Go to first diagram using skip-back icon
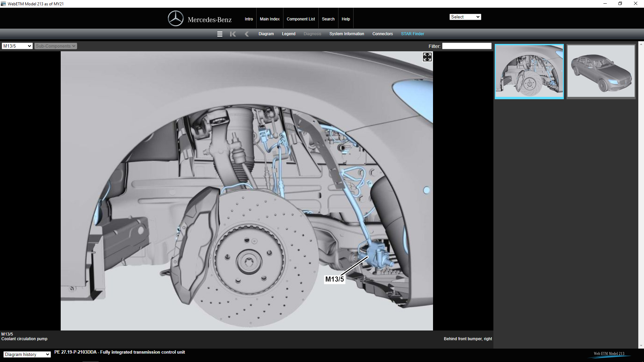The height and width of the screenshot is (362, 644). click(x=233, y=34)
